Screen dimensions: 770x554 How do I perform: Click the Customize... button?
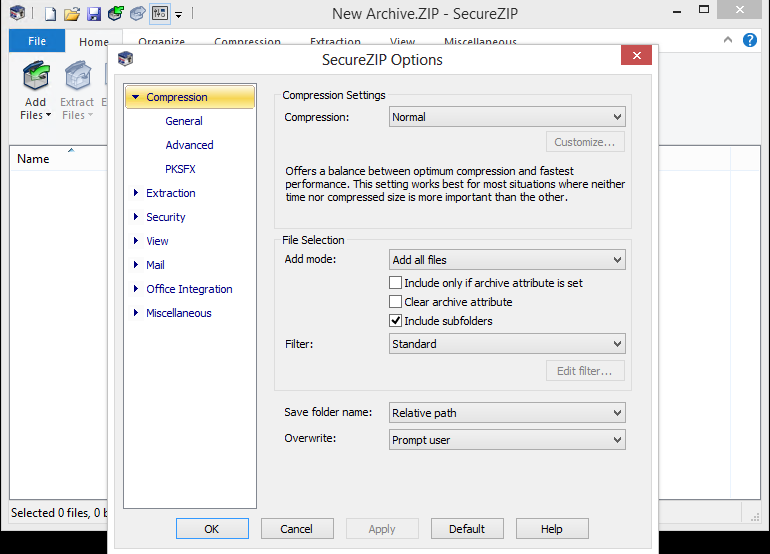tap(585, 142)
